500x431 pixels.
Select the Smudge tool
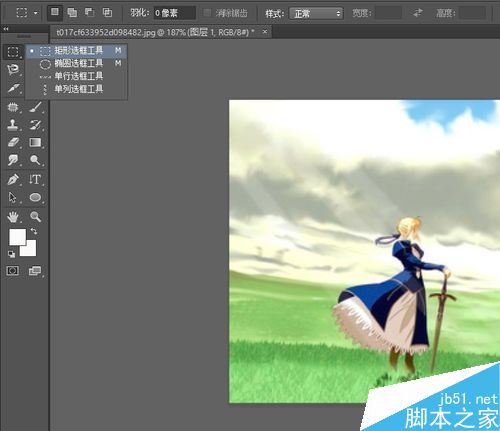click(x=13, y=160)
